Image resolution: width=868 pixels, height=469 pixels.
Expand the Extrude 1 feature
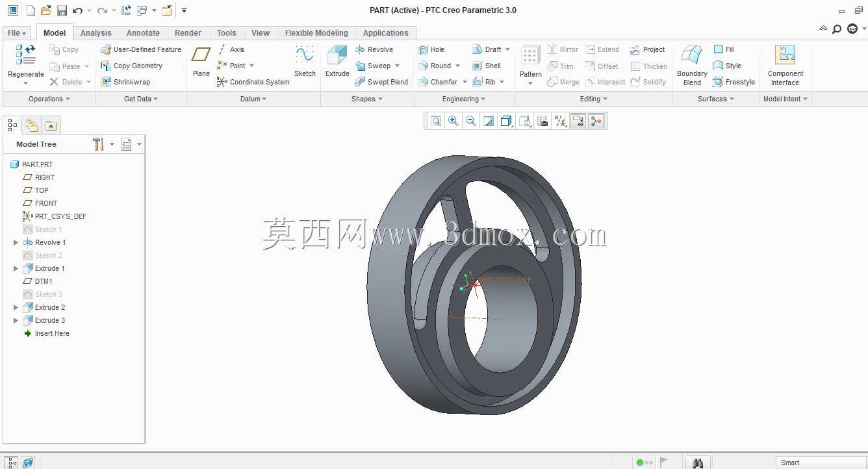coord(16,268)
